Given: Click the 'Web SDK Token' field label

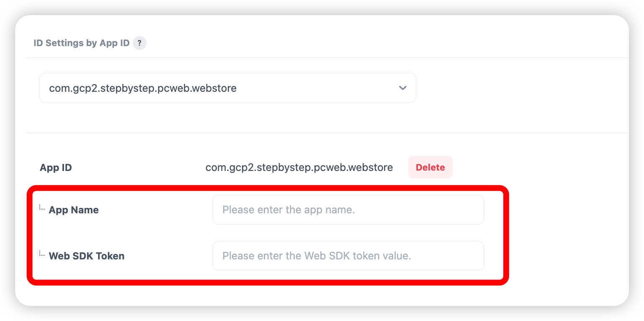Looking at the screenshot, I should pos(87,256).
